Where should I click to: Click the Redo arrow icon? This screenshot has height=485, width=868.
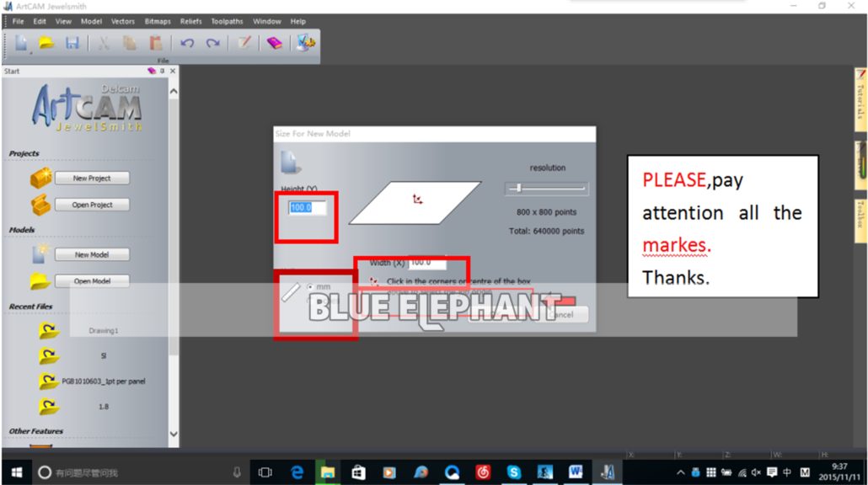(213, 43)
